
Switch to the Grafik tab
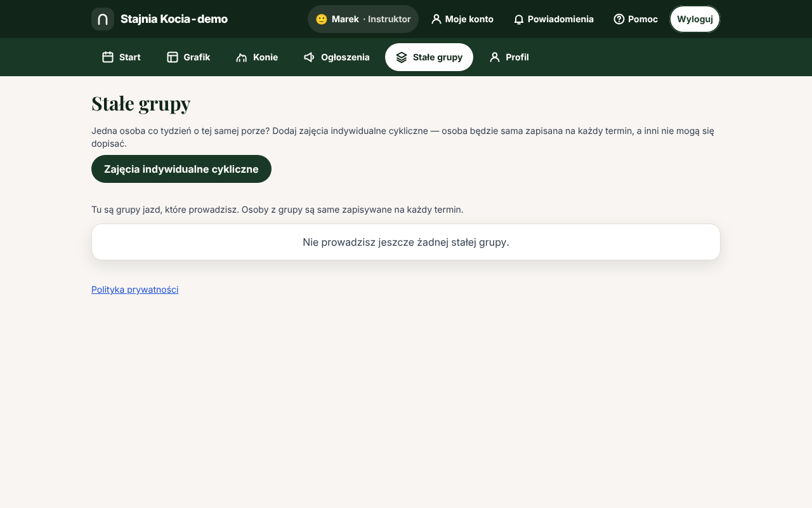click(188, 57)
